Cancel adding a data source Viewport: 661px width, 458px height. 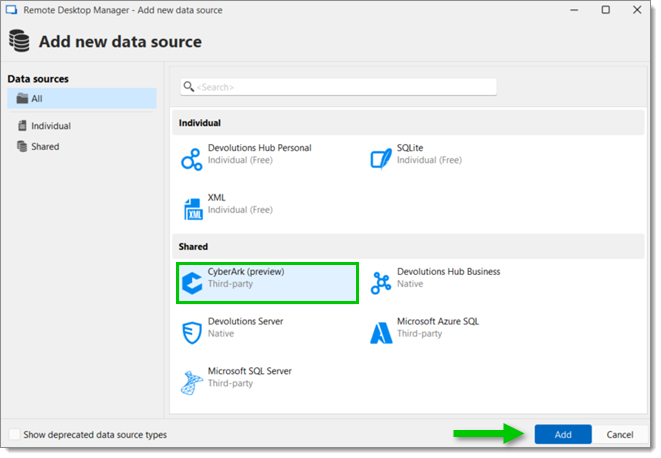[620, 434]
